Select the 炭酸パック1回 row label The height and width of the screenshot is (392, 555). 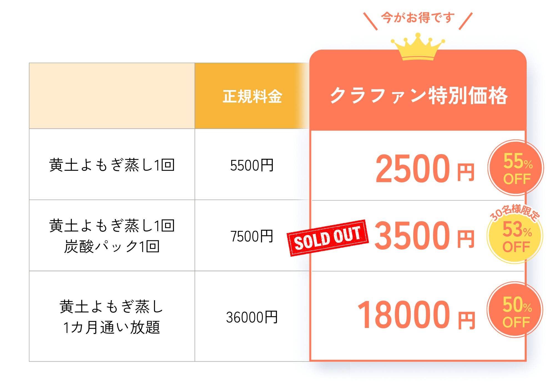click(112, 246)
